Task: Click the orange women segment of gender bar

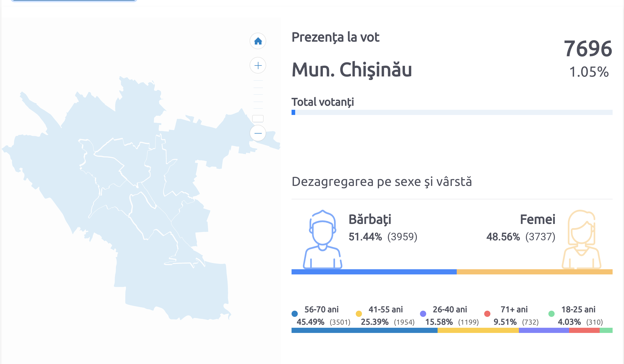Action: (534, 272)
